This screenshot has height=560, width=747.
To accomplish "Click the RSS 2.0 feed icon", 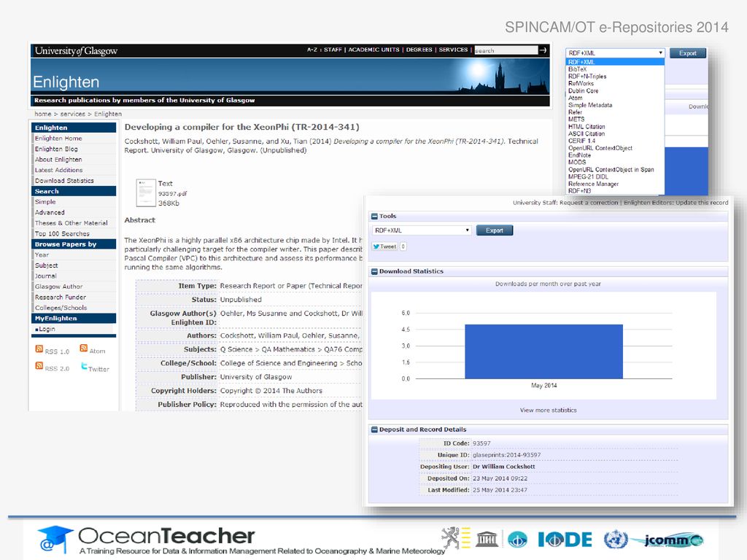I will (x=39, y=366).
